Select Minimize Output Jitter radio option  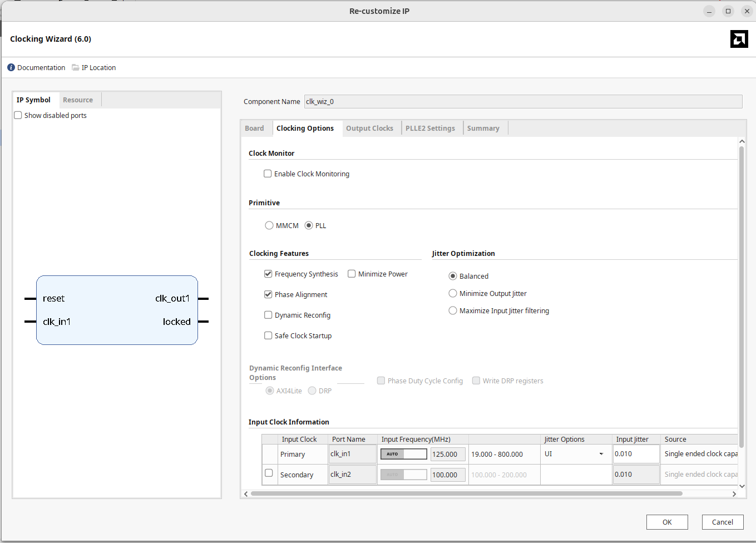[453, 293]
